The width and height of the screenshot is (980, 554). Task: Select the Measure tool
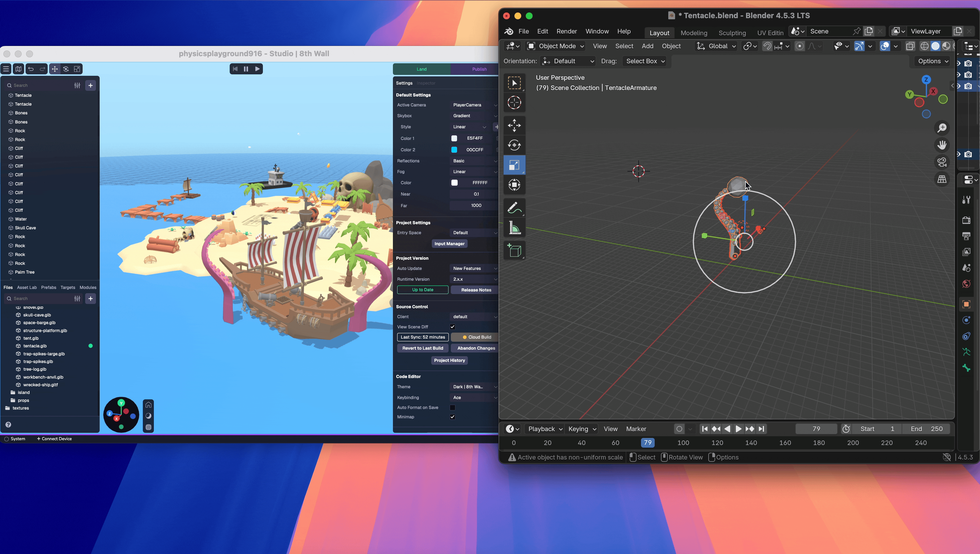tap(514, 228)
